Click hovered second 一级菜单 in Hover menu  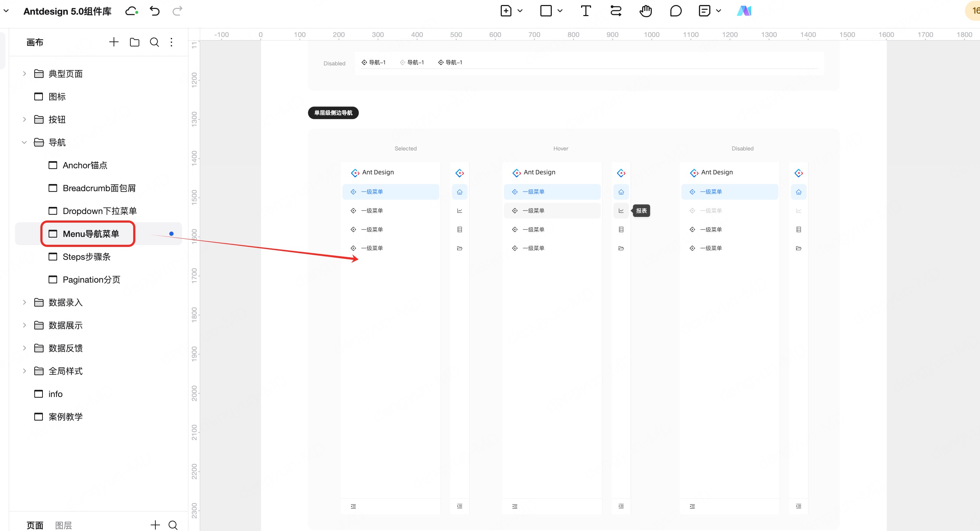552,210
